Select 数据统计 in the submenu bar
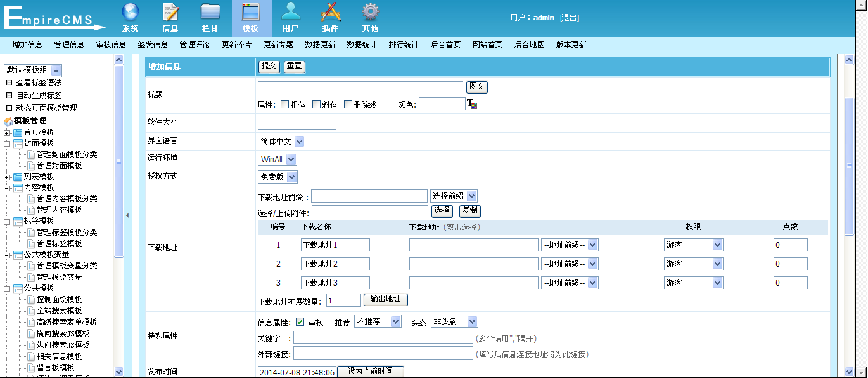The height and width of the screenshot is (378, 868). [x=362, y=45]
